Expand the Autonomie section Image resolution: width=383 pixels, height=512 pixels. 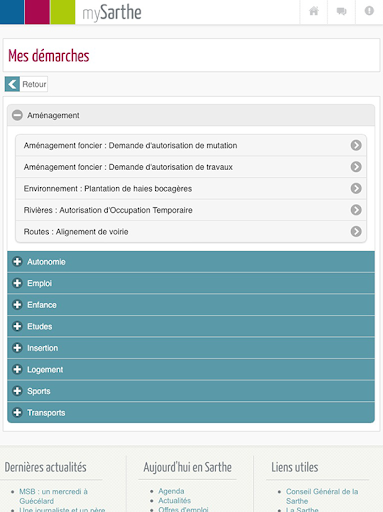(191, 262)
